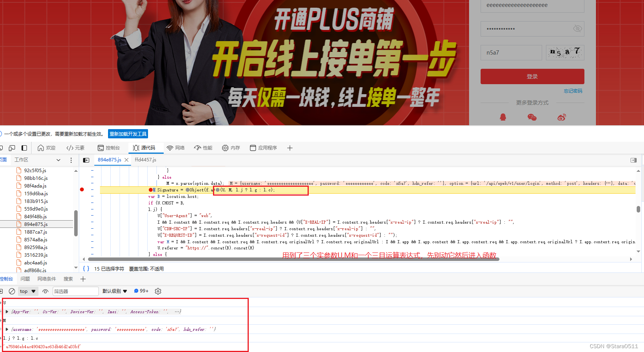Open file 92c5f05.js in tree
Image resolution: width=644 pixels, height=352 pixels.
coord(35,170)
